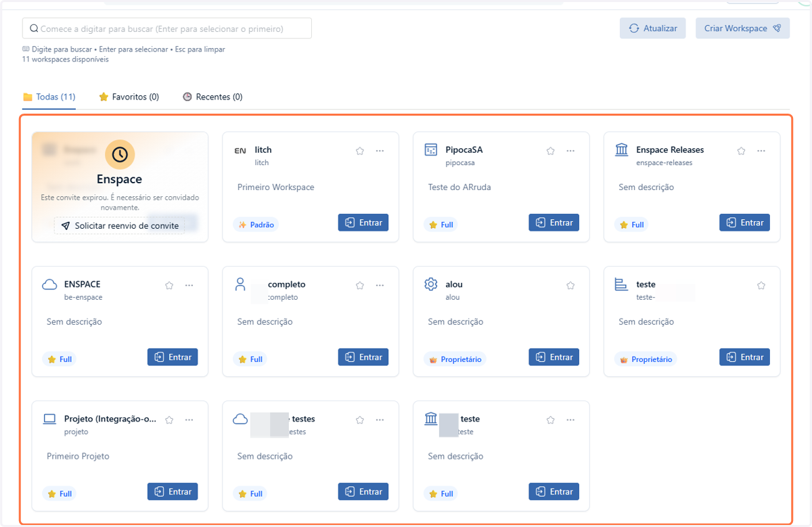Click the PipocaSA workspace icon

tap(431, 150)
